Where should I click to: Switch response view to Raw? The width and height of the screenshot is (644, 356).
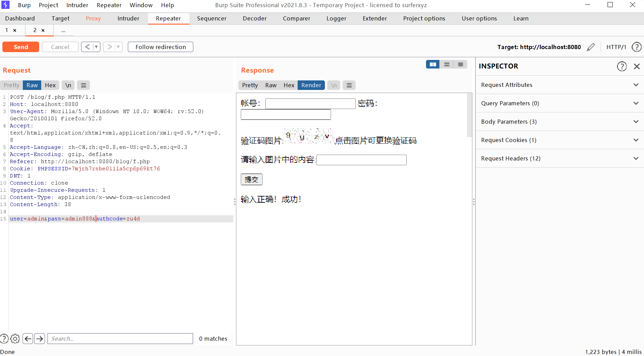coord(271,85)
